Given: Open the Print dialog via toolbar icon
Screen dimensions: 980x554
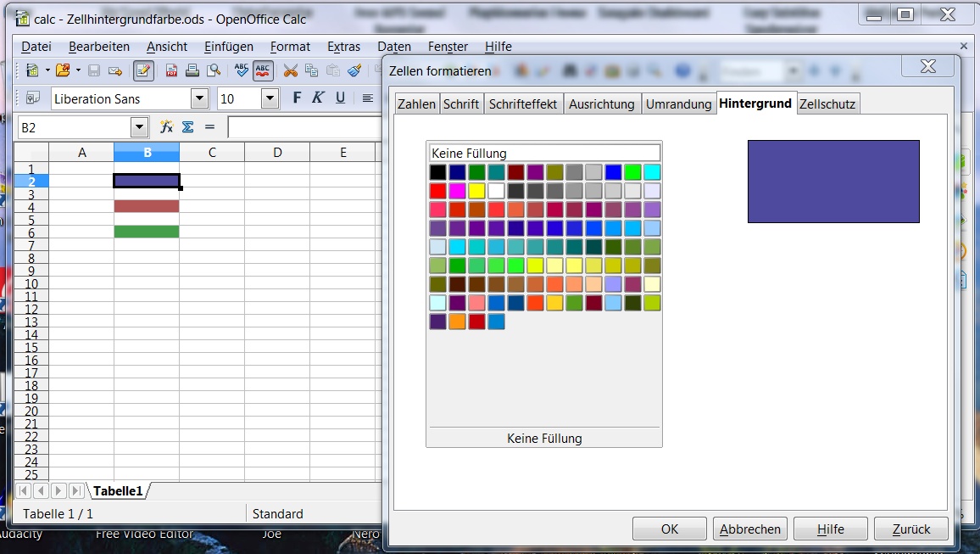Looking at the screenshot, I should click(193, 72).
